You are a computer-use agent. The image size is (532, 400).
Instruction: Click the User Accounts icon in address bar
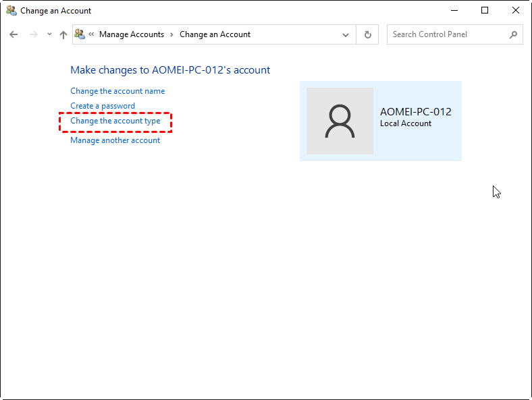80,34
